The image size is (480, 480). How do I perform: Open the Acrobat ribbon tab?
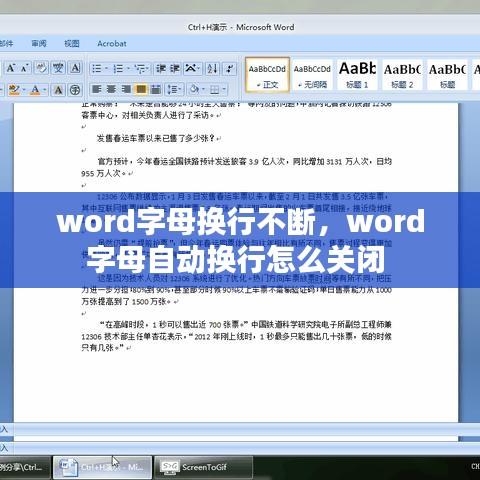pos(112,44)
